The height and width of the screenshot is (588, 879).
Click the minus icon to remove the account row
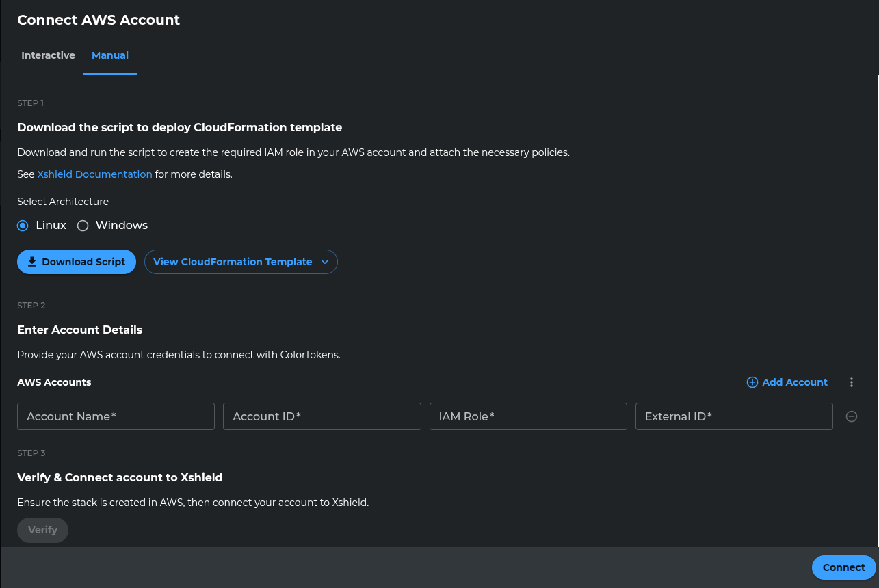point(852,416)
